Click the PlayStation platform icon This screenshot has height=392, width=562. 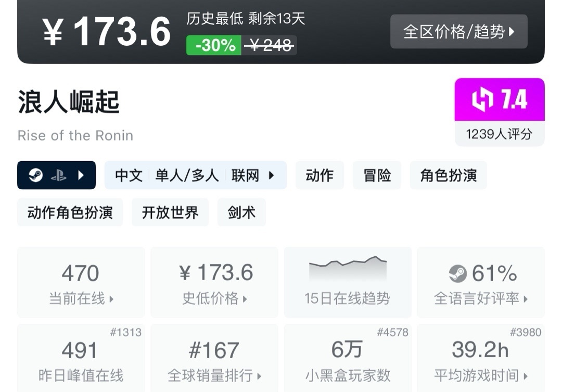click(58, 175)
